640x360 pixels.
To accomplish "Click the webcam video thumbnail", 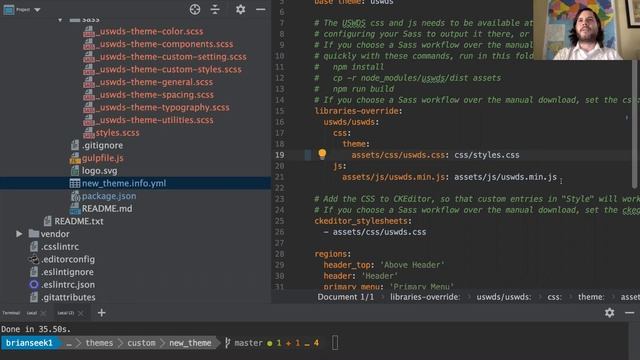I will (x=587, y=29).
